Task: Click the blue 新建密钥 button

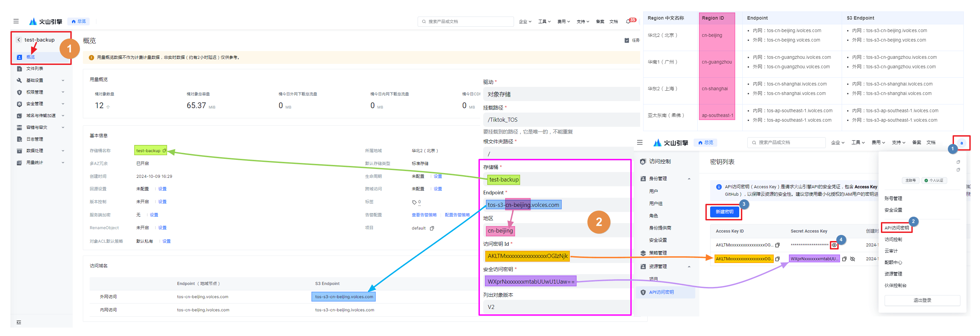Action: pos(724,212)
